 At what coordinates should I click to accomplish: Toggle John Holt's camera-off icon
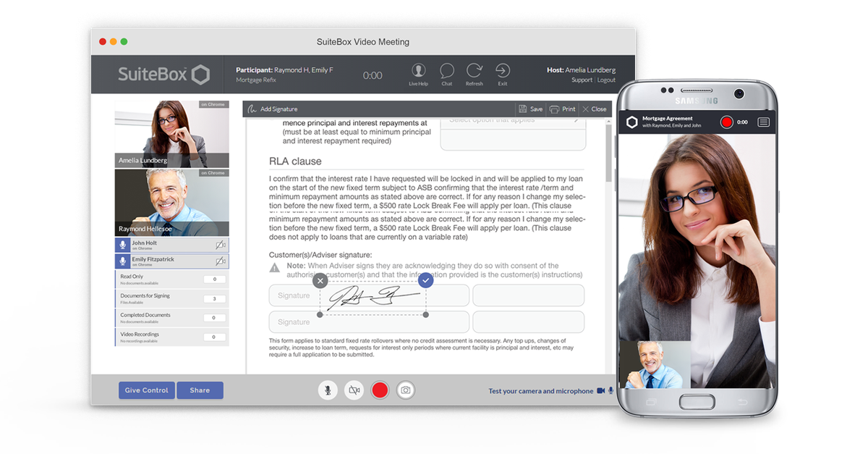click(221, 245)
